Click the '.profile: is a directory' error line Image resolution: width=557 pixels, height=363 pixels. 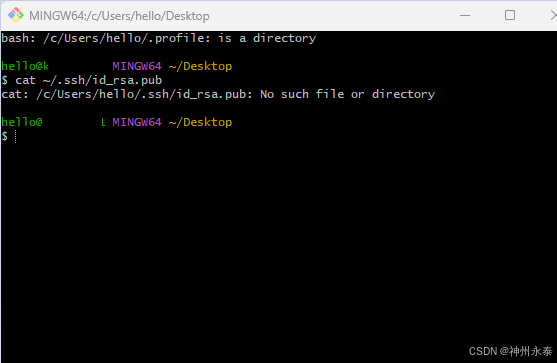[x=158, y=38]
